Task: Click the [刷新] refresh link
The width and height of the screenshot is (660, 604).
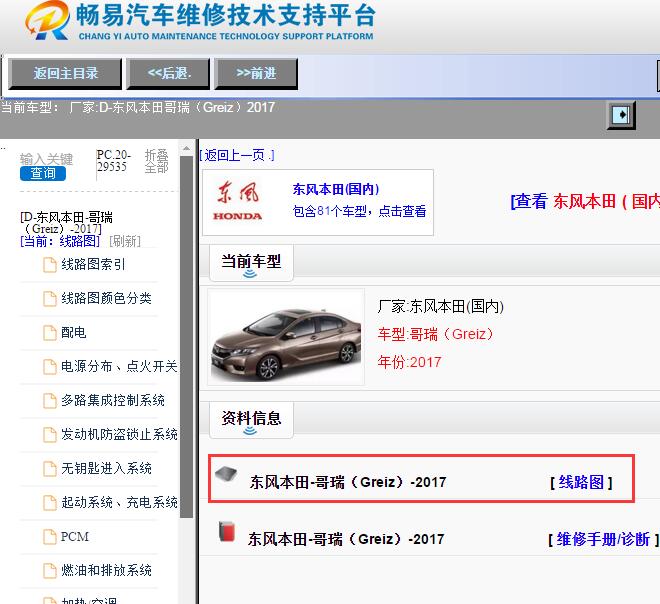Action: [125, 241]
